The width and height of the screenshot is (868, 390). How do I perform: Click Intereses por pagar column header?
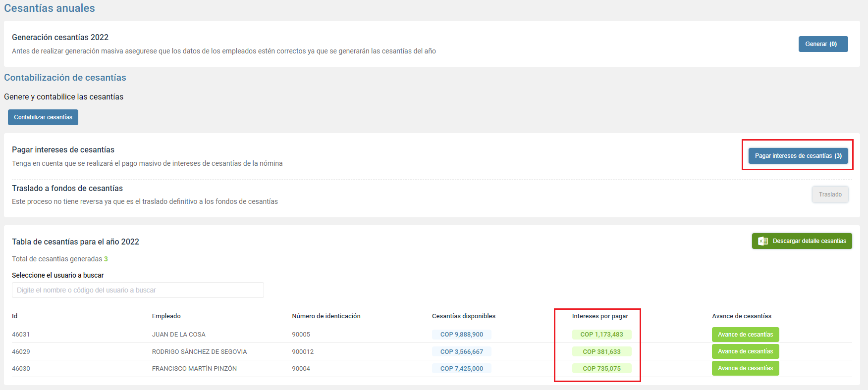click(600, 316)
